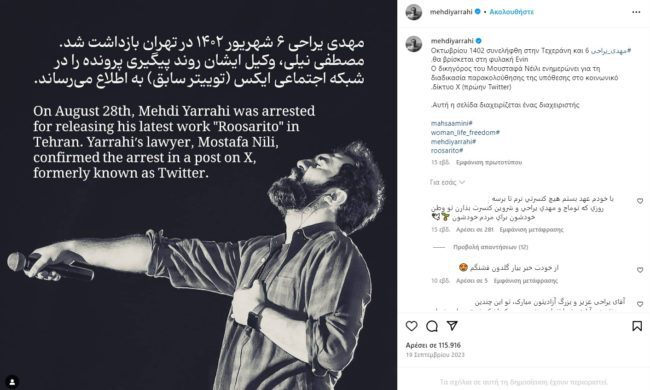This screenshot has height=390, width=650.
Task: Open the #roosarito hashtag link
Action: coord(447,150)
